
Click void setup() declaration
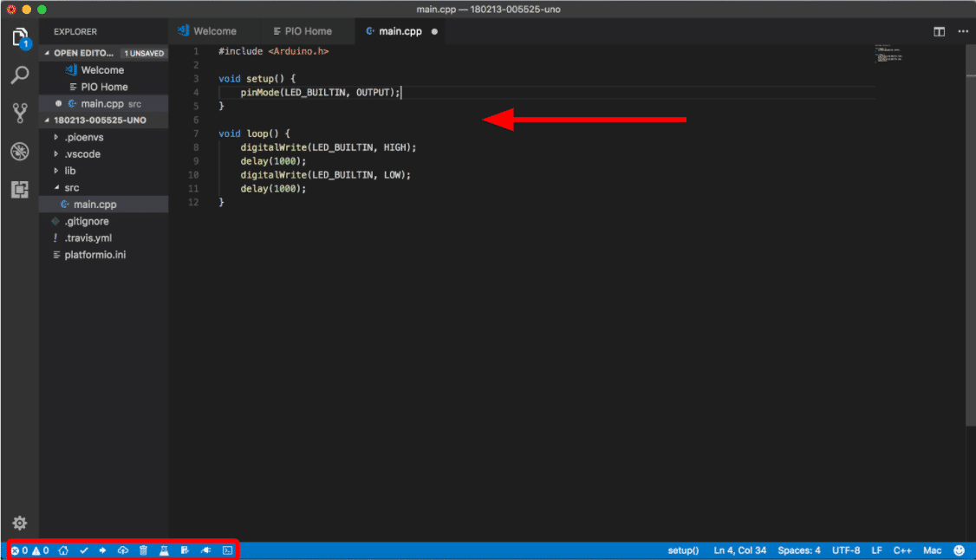coord(257,79)
